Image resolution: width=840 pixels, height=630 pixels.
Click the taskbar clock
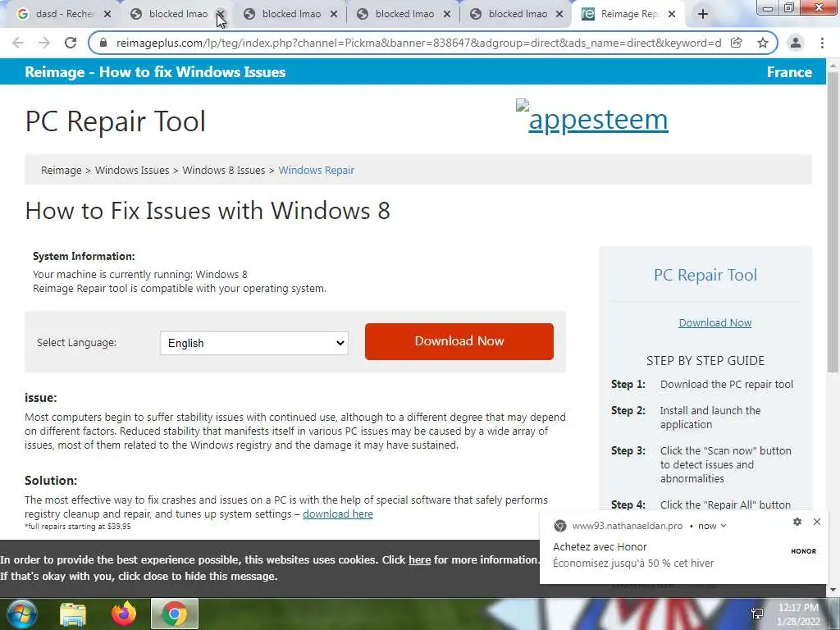798,614
